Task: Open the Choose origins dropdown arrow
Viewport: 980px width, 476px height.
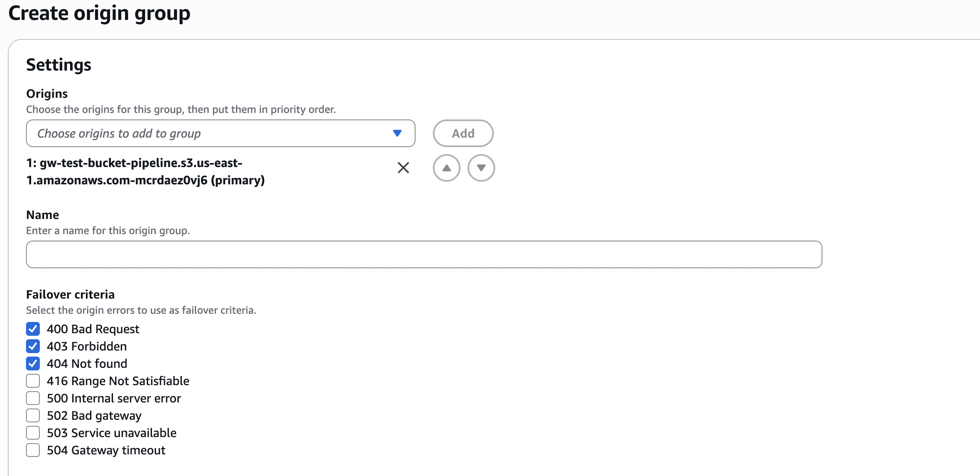Action: pyautogui.click(x=397, y=133)
